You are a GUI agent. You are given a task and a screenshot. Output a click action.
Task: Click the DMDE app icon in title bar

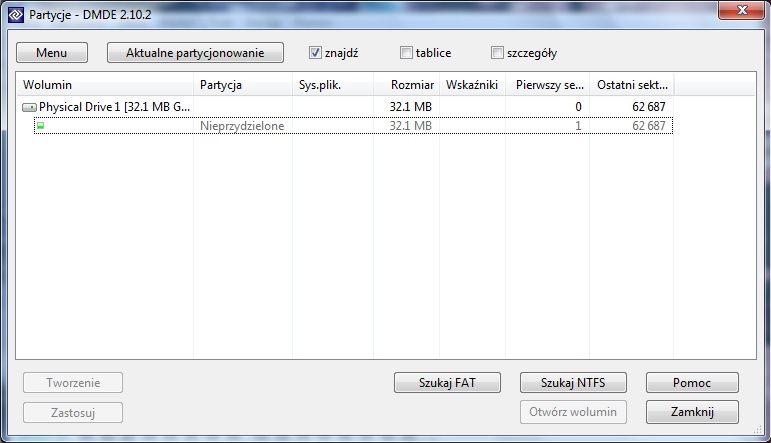pos(16,15)
